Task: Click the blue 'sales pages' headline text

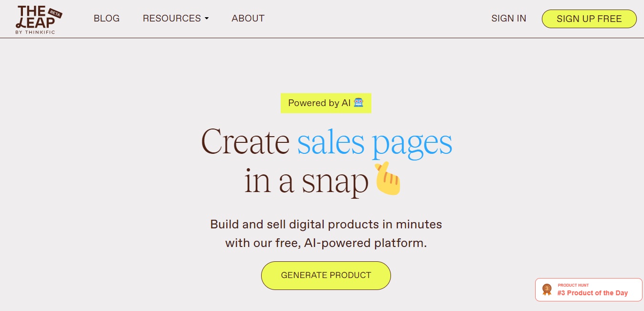Action: (375, 142)
